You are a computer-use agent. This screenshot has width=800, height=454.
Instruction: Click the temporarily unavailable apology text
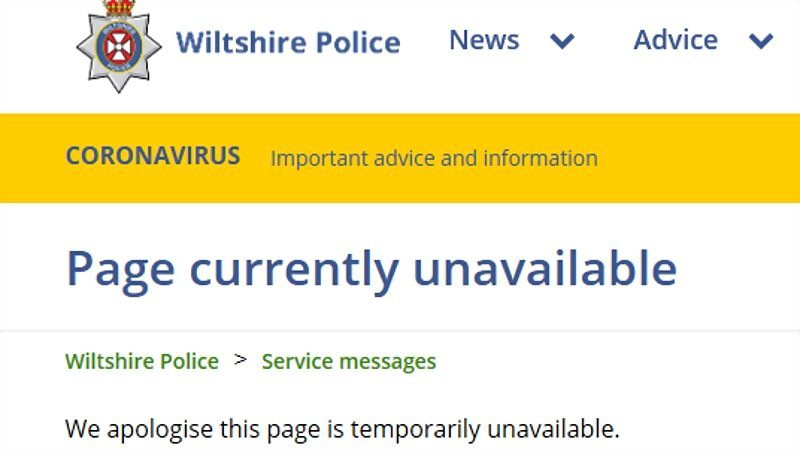[342, 430]
